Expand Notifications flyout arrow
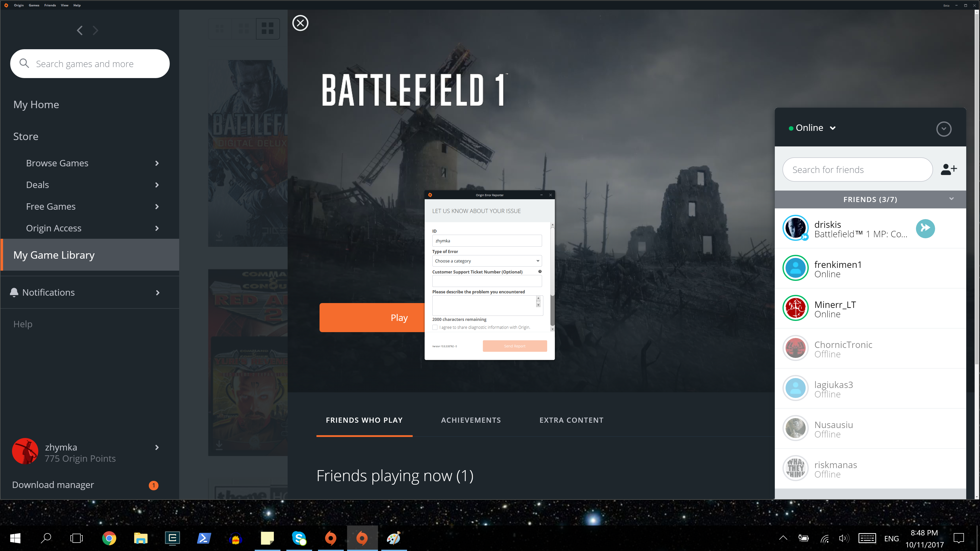This screenshot has height=551, width=980. [157, 292]
